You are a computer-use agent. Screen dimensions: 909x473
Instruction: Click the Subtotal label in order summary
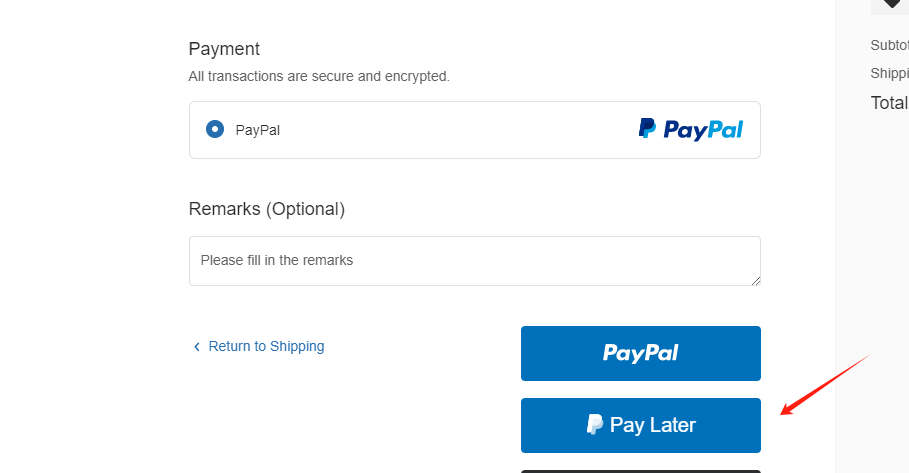point(889,45)
